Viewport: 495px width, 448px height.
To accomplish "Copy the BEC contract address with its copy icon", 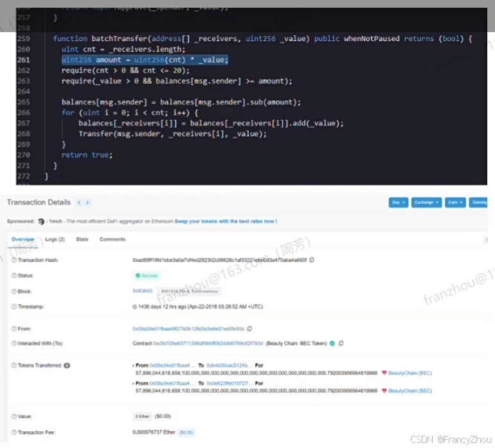I will coord(341,343).
